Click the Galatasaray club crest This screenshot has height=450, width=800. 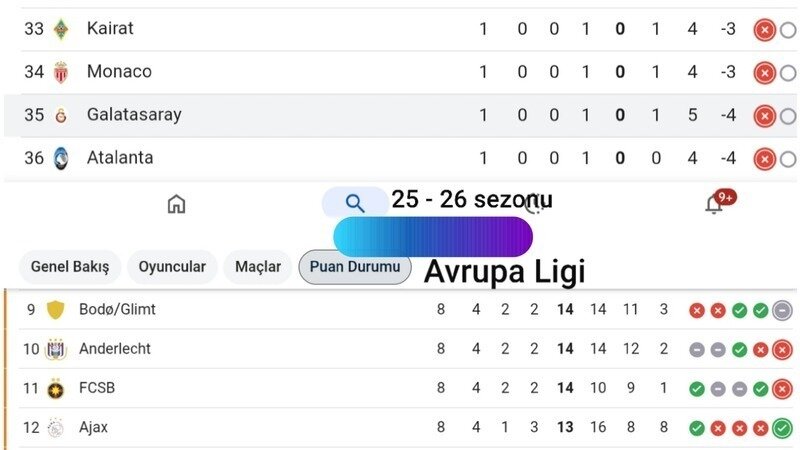tap(61, 115)
